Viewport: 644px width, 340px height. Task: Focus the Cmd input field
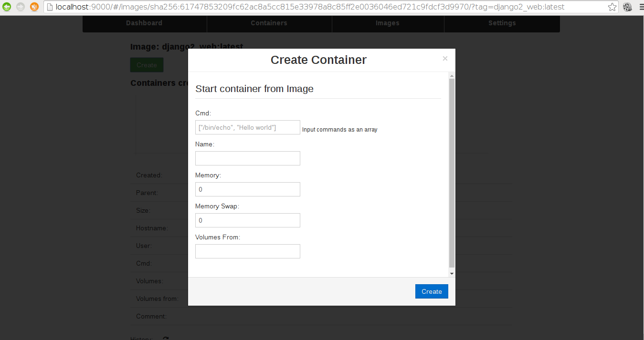click(x=247, y=127)
